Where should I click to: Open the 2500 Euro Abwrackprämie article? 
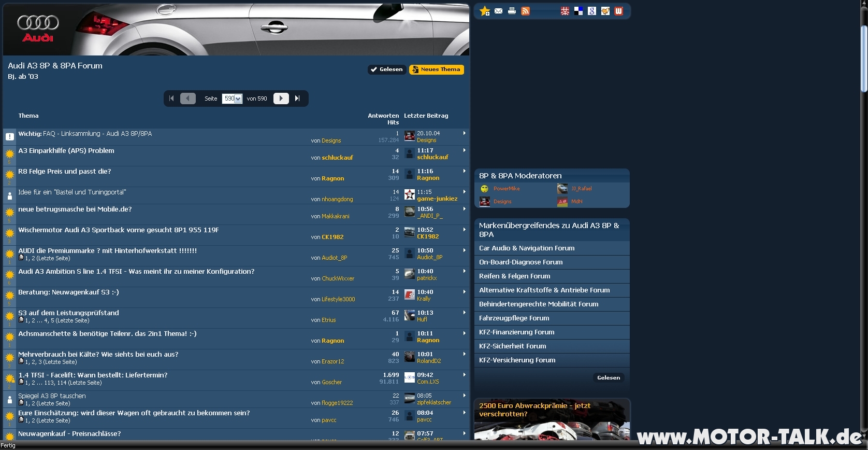pyautogui.click(x=534, y=410)
